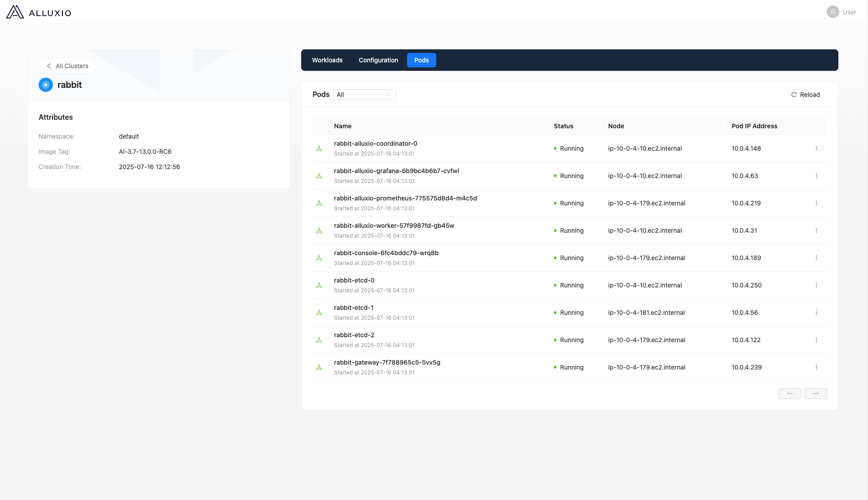Click the Reload button

(x=805, y=95)
